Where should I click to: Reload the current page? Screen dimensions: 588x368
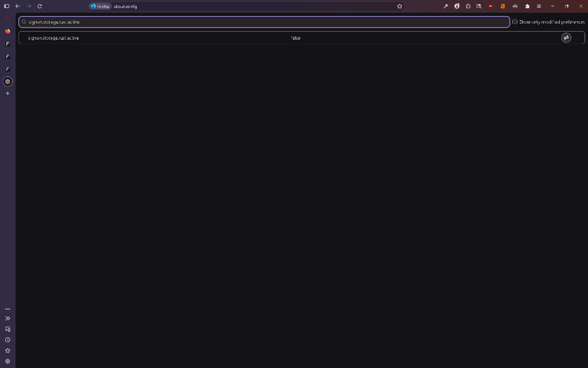[x=40, y=6]
